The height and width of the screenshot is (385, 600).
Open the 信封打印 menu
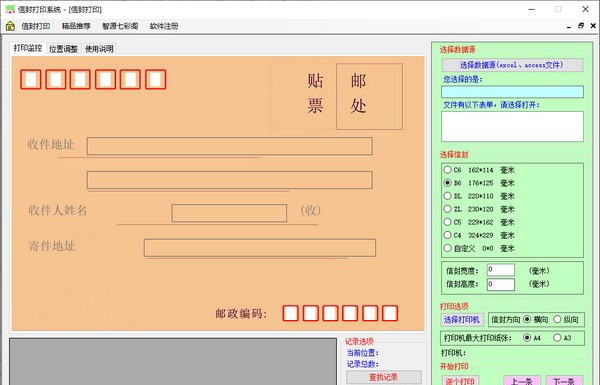pos(36,26)
